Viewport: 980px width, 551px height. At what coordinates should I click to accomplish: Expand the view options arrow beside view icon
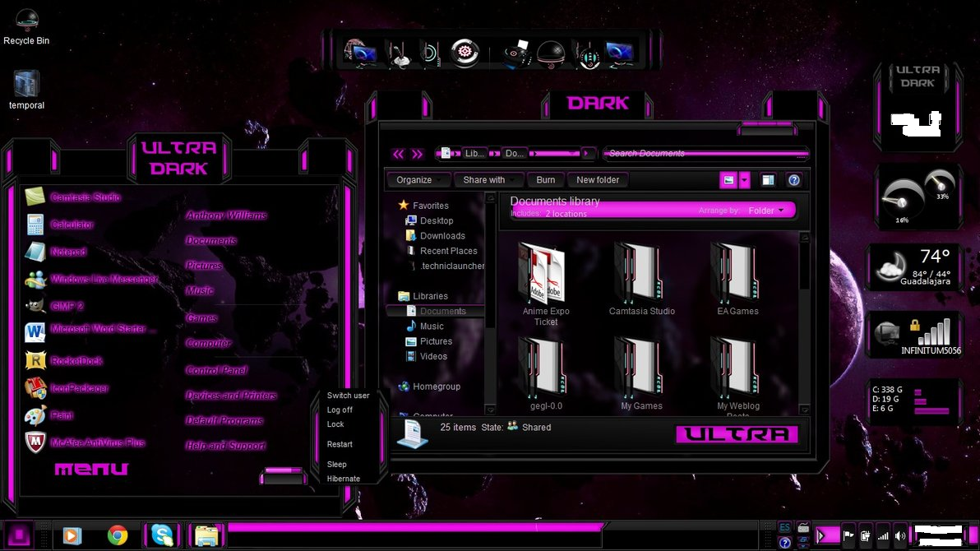[x=744, y=180]
